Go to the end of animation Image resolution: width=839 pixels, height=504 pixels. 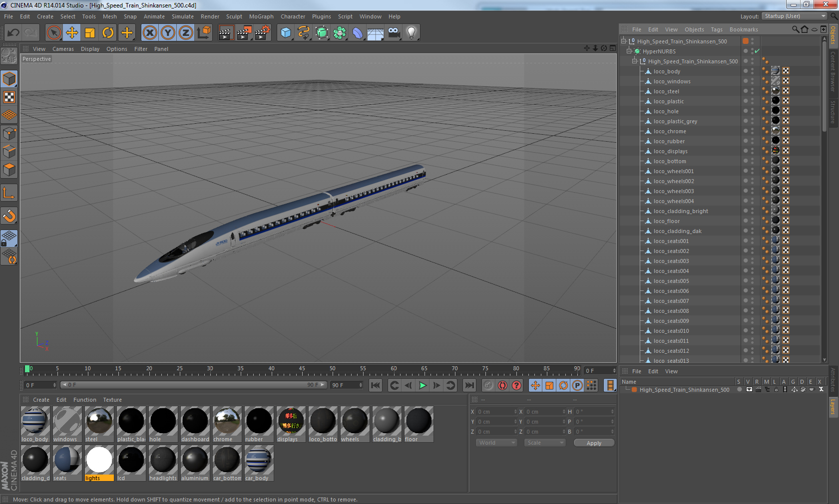[x=469, y=385]
